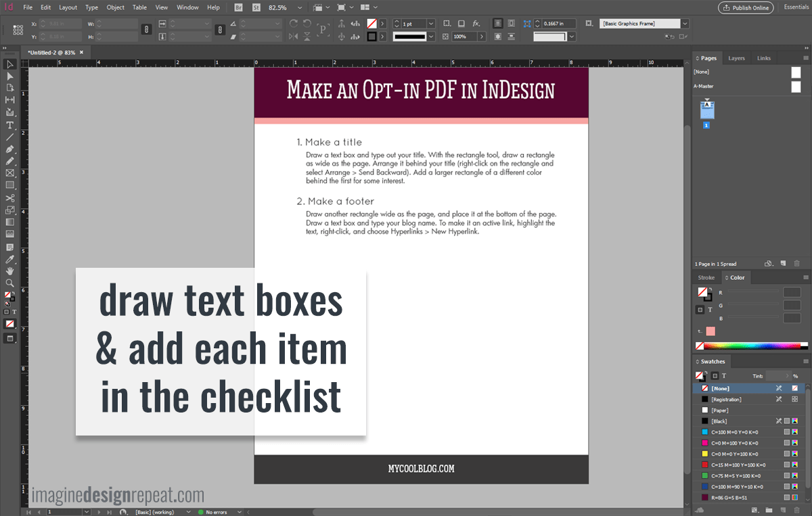Click the new swatch icon in Swatches panel
This screenshot has height=516, width=812.
click(x=783, y=509)
